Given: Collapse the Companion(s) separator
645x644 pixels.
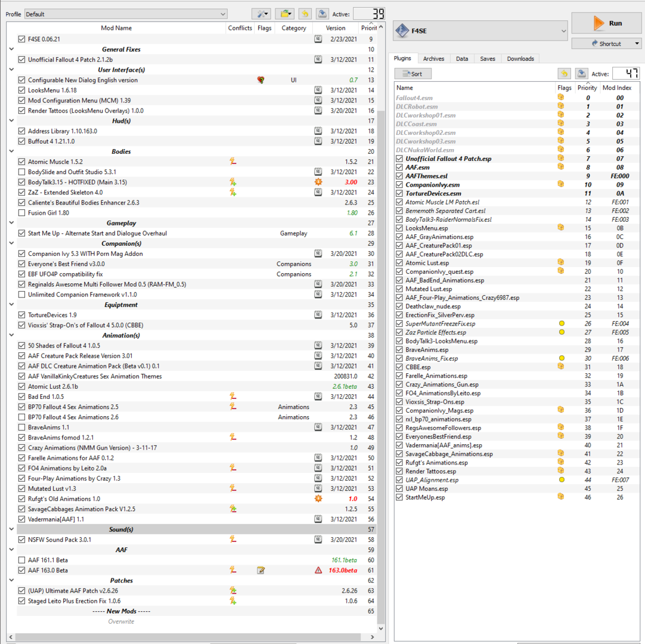Looking at the screenshot, I should click(11, 243).
